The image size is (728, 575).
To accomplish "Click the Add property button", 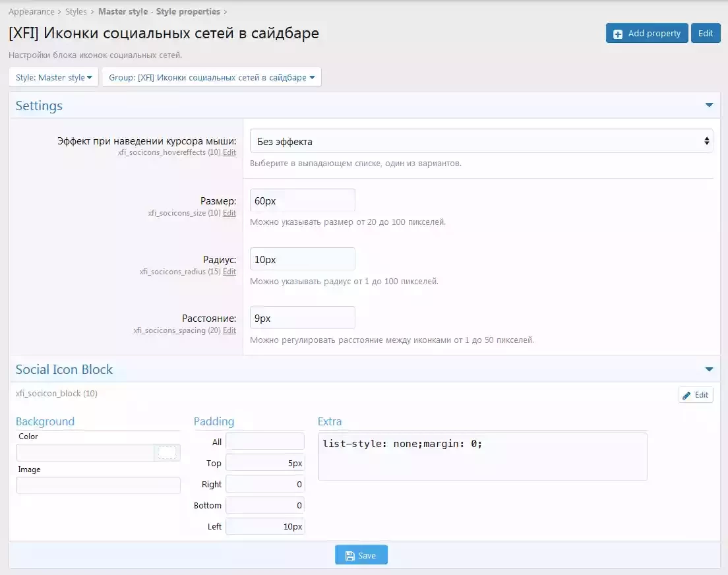I will [646, 34].
